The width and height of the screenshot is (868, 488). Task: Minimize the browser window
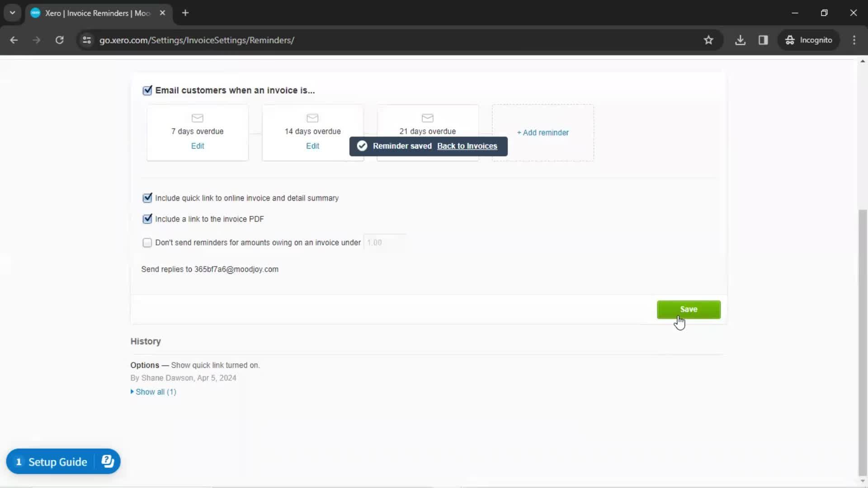(x=795, y=13)
